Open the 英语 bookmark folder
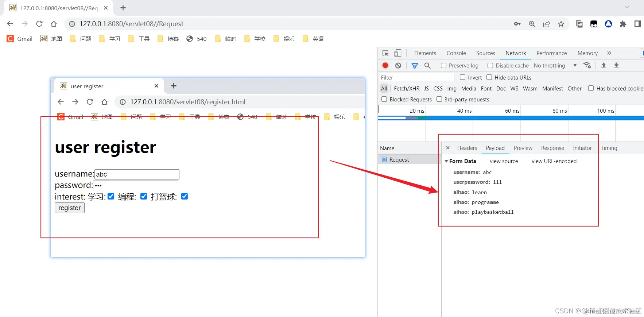The image size is (644, 317). 313,39
